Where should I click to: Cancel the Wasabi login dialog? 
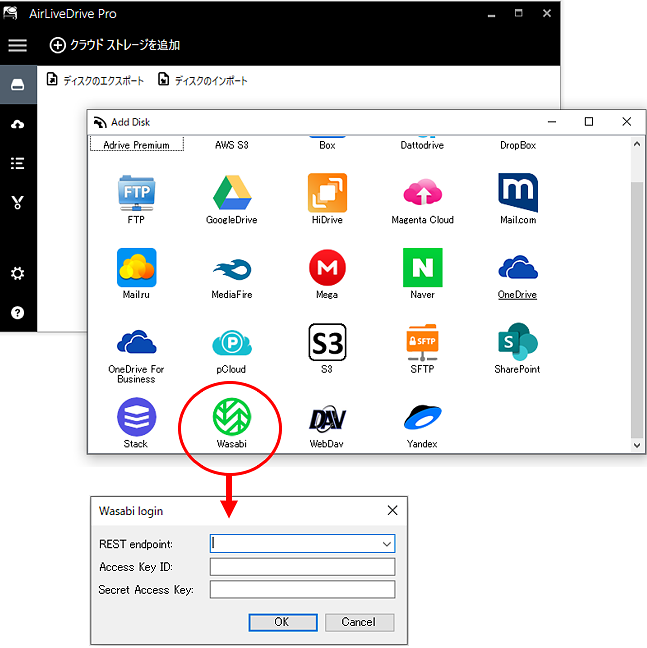coord(359,622)
